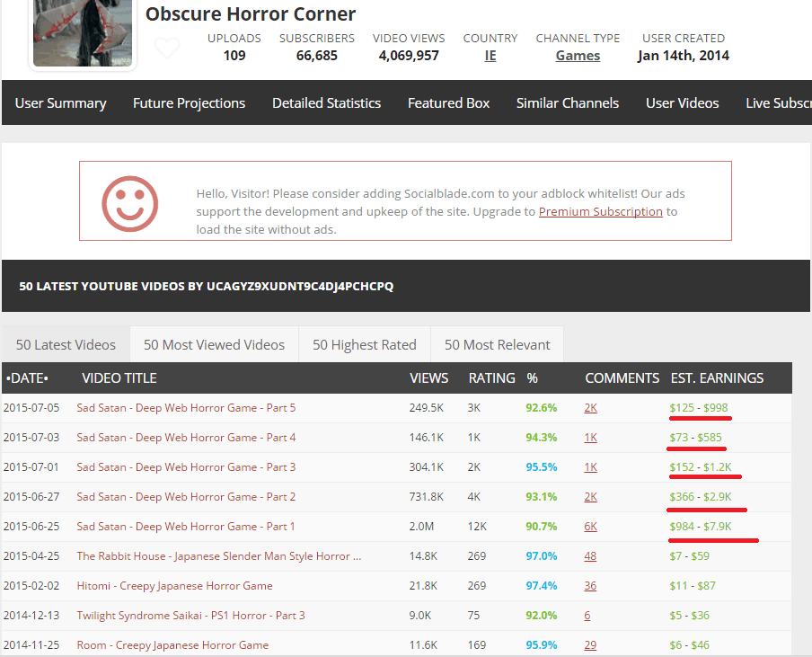Open the IE country link
The height and width of the screenshot is (657, 812).
tap(490, 56)
